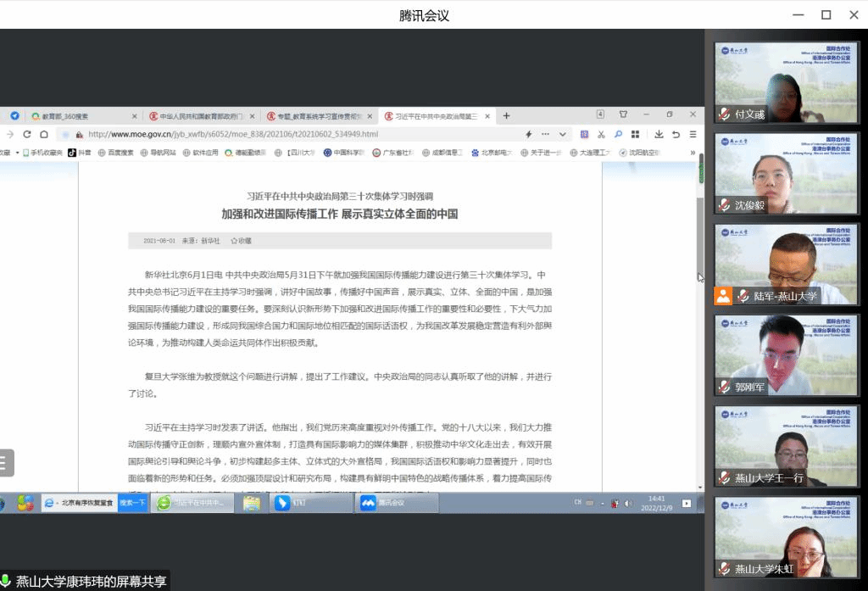The height and width of the screenshot is (591, 868).
Task: Click the browser reload button
Action: tap(26, 134)
